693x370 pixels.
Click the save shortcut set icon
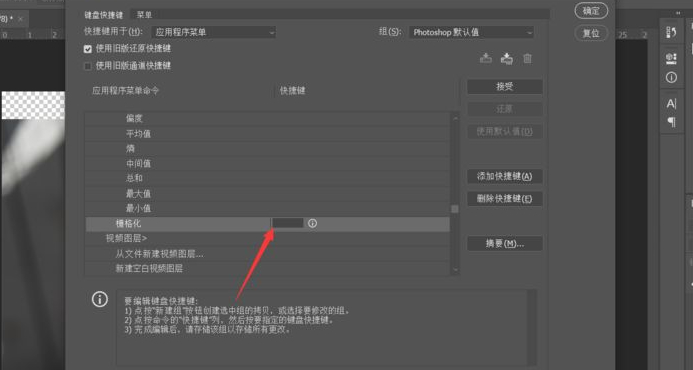pos(486,58)
